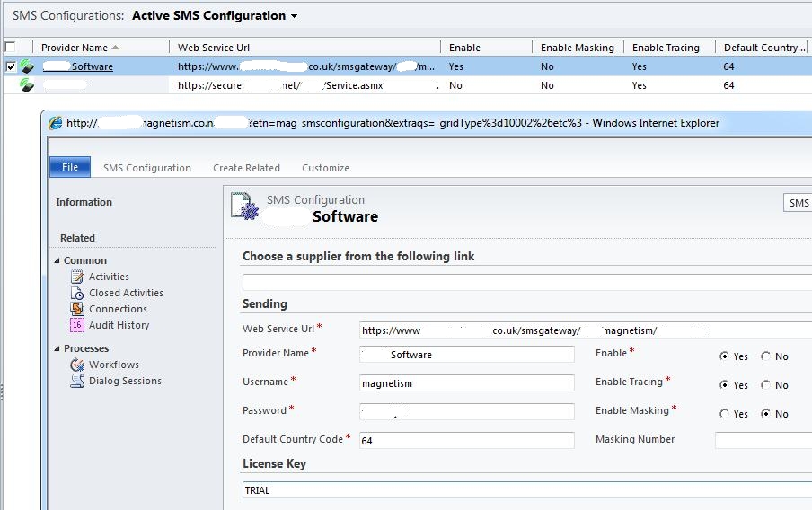The width and height of the screenshot is (812, 510).
Task: Click the Username input field
Action: (x=466, y=383)
